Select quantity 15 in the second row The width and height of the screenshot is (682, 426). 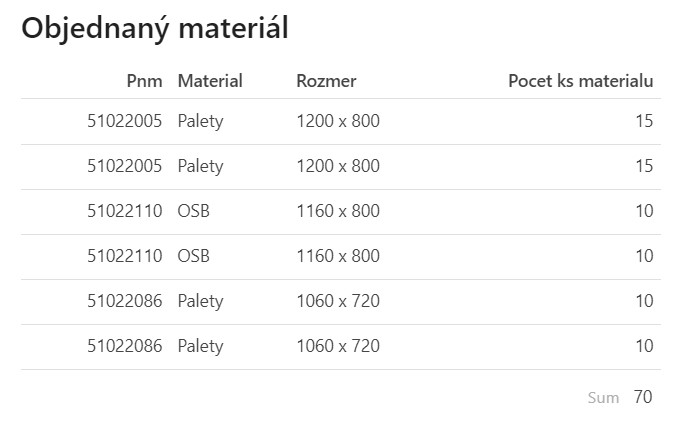(643, 166)
